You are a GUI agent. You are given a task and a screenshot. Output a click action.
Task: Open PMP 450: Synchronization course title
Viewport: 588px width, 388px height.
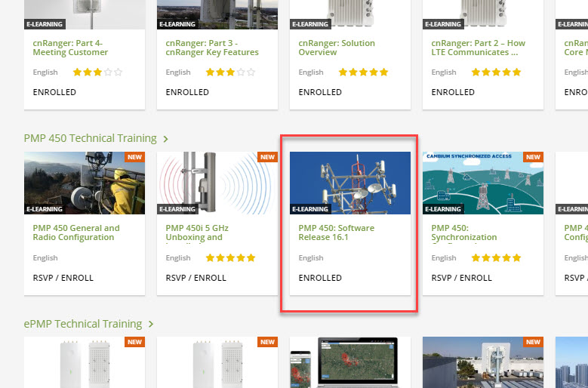pyautogui.click(x=464, y=232)
